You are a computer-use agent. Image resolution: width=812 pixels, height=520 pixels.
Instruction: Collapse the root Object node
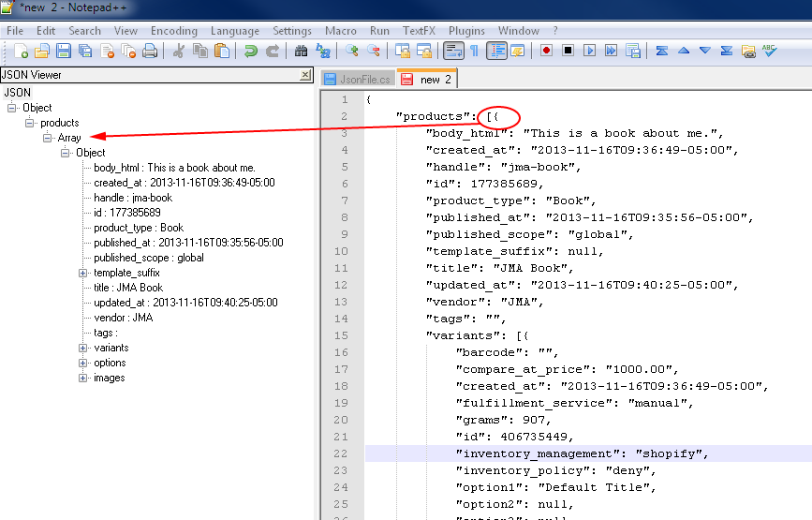click(x=11, y=108)
